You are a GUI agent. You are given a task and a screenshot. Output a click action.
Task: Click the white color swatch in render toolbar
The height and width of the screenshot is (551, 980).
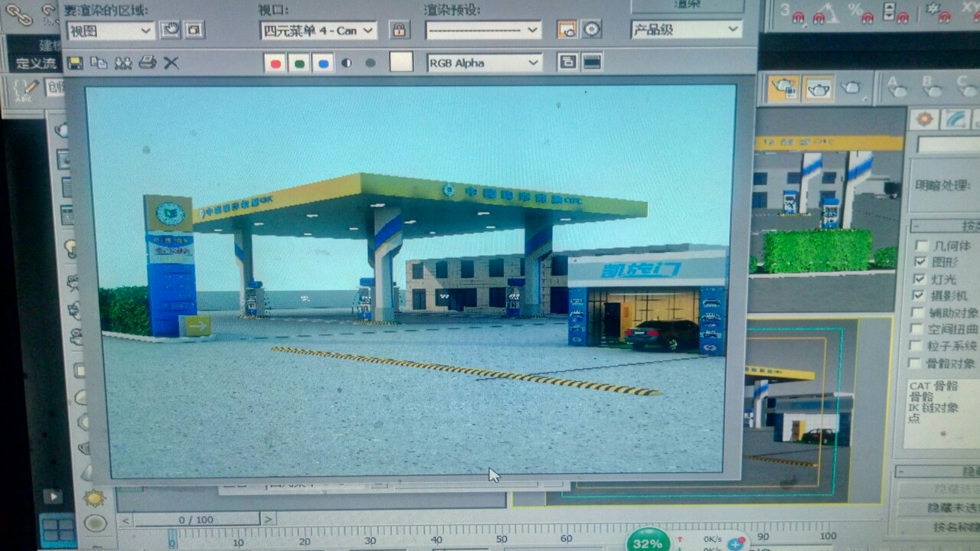tap(401, 62)
